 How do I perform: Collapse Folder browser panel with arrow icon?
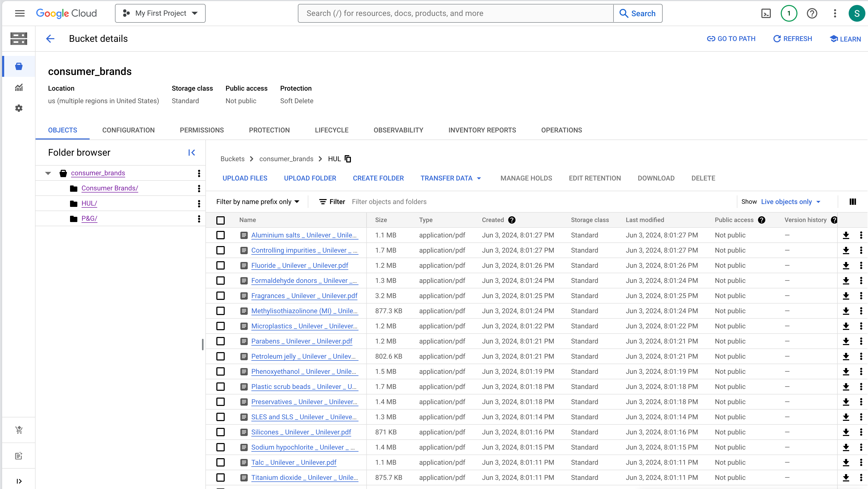[x=192, y=153]
